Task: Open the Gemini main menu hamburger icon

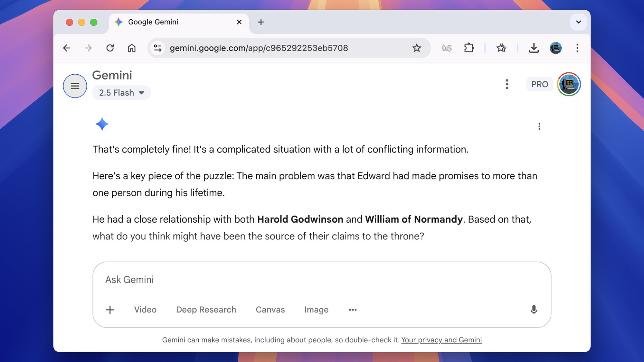Action: coord(75,86)
